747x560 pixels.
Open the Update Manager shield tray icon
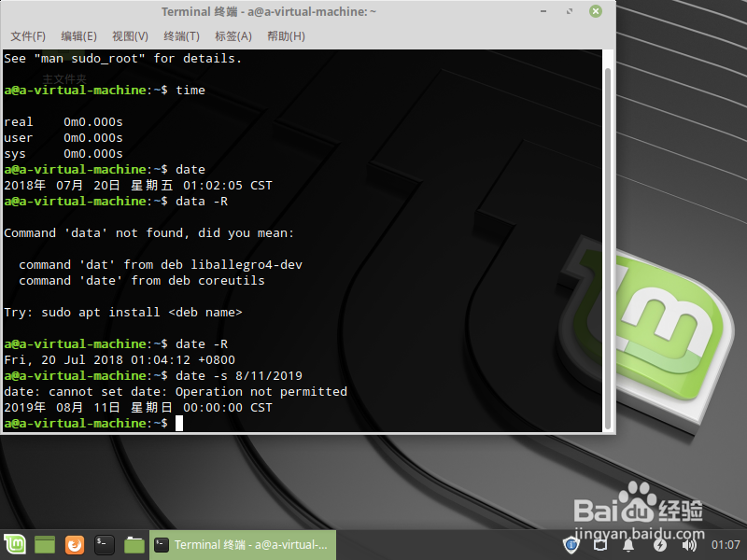click(x=571, y=545)
